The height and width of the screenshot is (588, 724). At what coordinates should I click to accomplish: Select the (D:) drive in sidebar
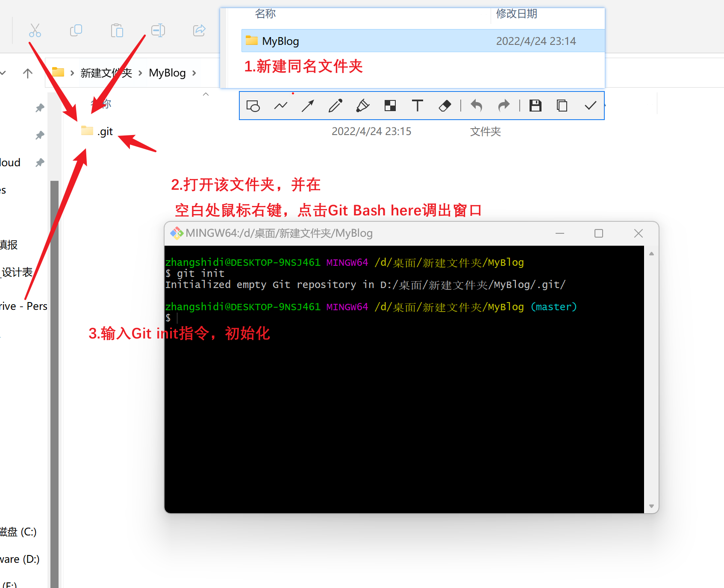tap(20, 559)
